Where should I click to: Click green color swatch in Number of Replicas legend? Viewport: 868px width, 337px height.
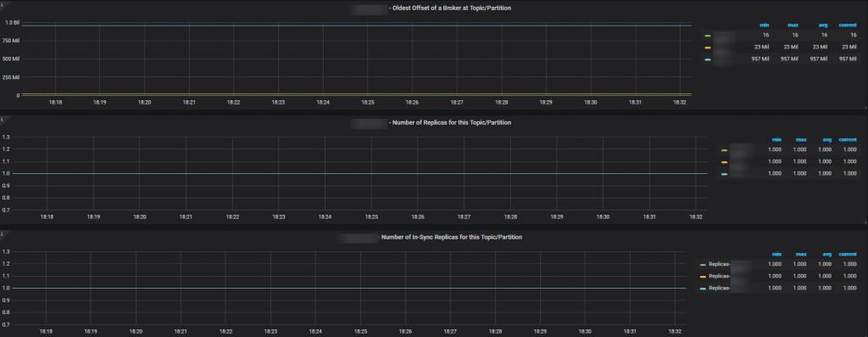pos(724,150)
